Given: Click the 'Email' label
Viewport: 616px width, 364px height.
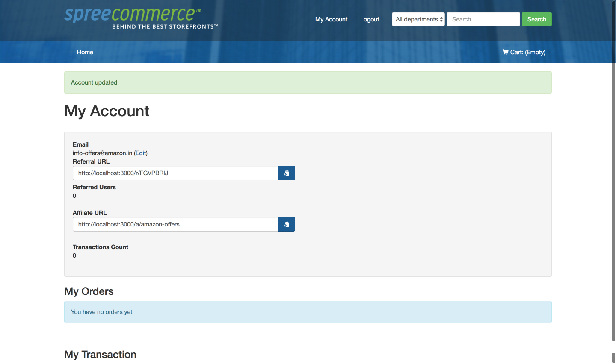Looking at the screenshot, I should tap(80, 144).
